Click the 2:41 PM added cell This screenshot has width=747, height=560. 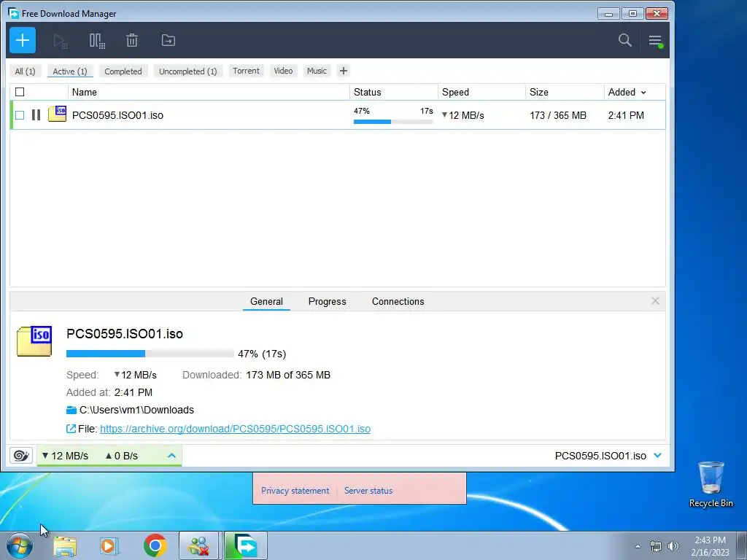(626, 115)
